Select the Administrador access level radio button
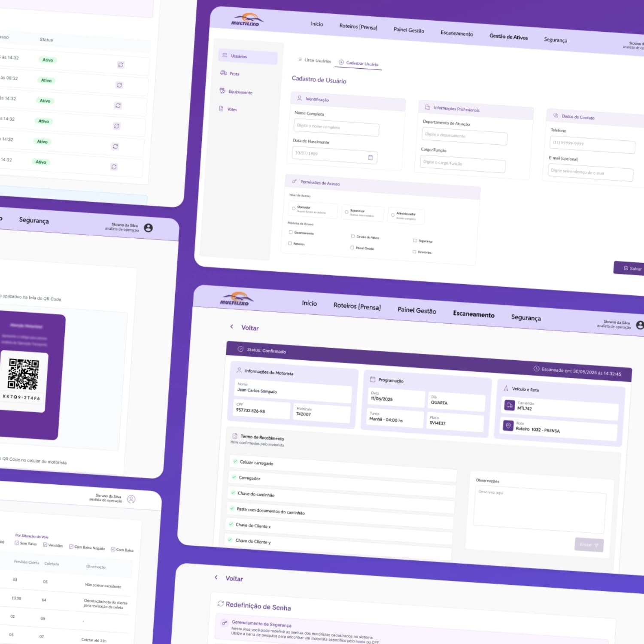 392,215
